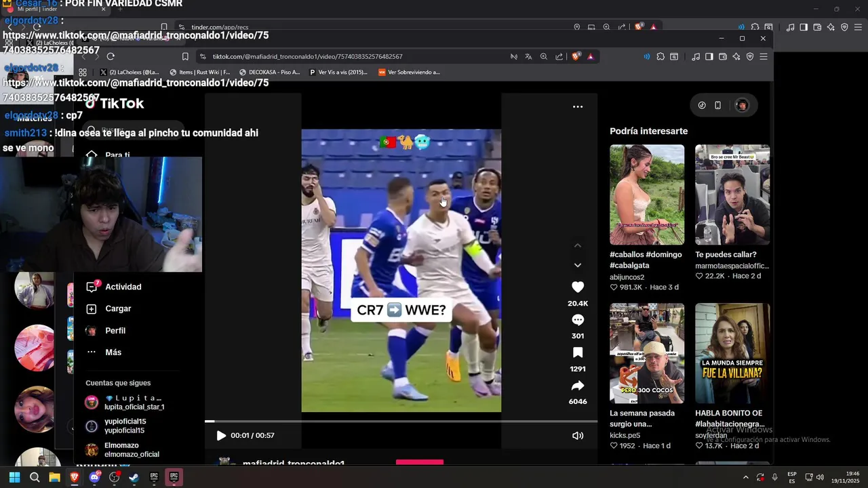Save video with the bookmark icon

[x=577, y=352]
